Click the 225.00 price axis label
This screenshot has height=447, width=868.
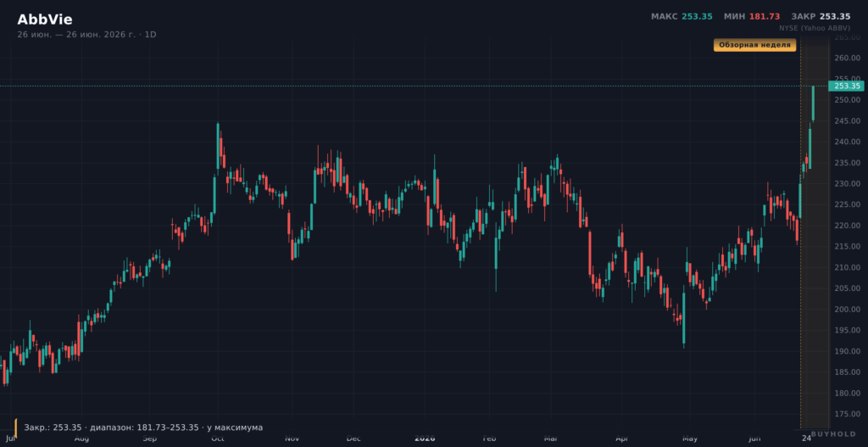[847, 204]
